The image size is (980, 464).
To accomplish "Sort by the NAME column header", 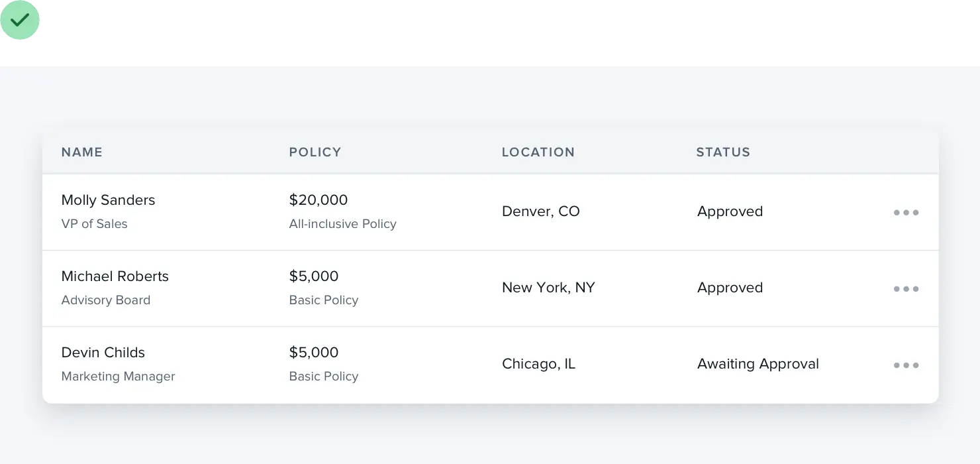I will click(82, 152).
